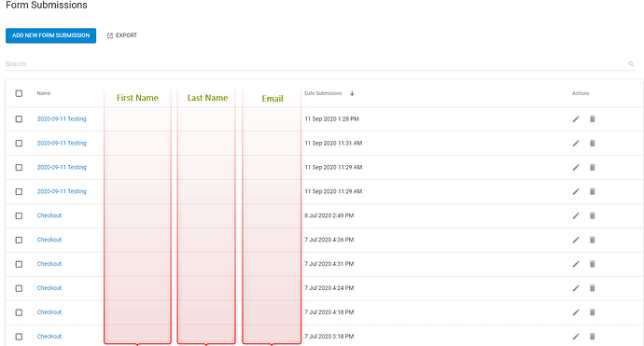The image size is (644, 346).
Task: Click the search magnifier icon
Action: click(631, 64)
